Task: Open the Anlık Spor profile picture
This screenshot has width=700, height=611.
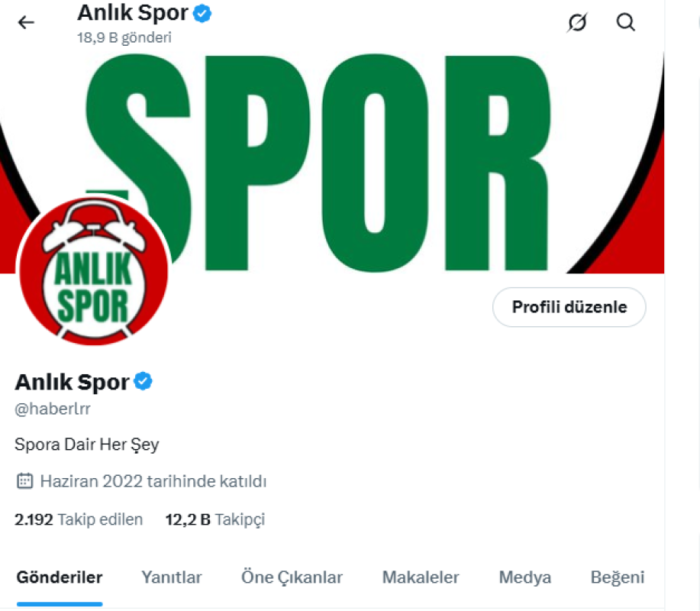Action: [94, 271]
